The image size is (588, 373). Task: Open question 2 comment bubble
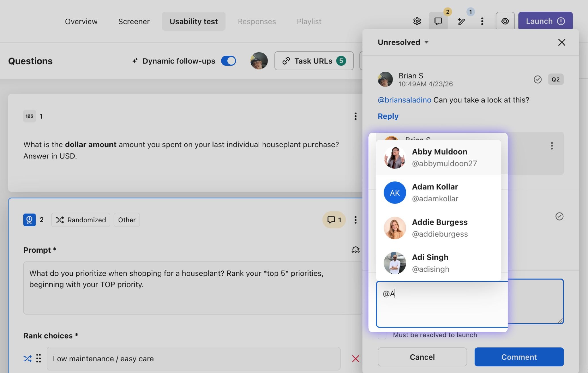pyautogui.click(x=334, y=220)
